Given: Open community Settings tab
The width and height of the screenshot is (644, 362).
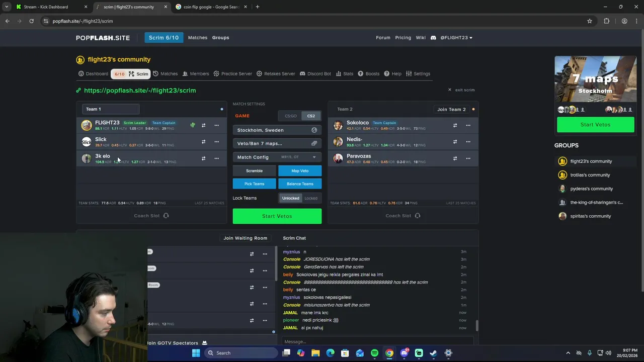Looking at the screenshot, I should coord(418,74).
